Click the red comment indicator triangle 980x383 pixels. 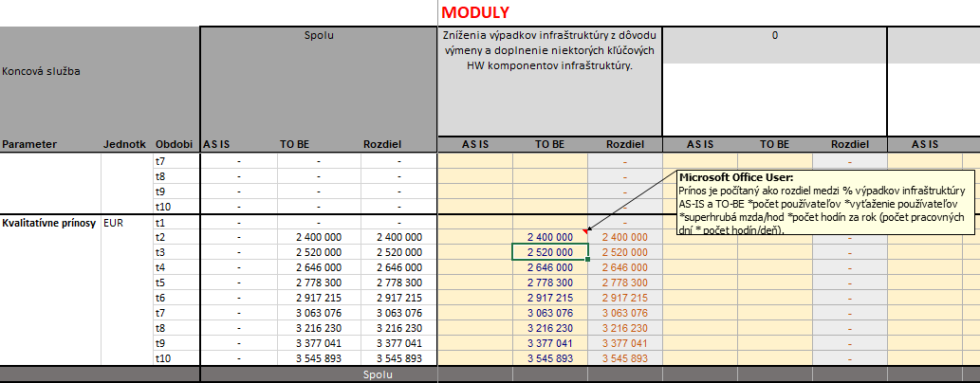pos(584,232)
